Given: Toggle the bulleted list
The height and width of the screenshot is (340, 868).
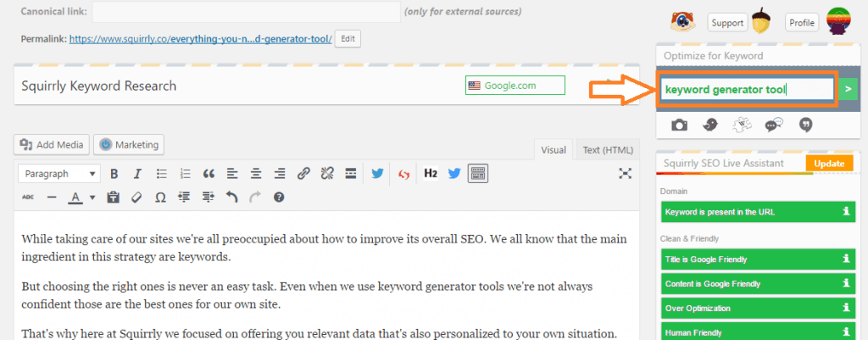Looking at the screenshot, I should pyautogui.click(x=162, y=174).
